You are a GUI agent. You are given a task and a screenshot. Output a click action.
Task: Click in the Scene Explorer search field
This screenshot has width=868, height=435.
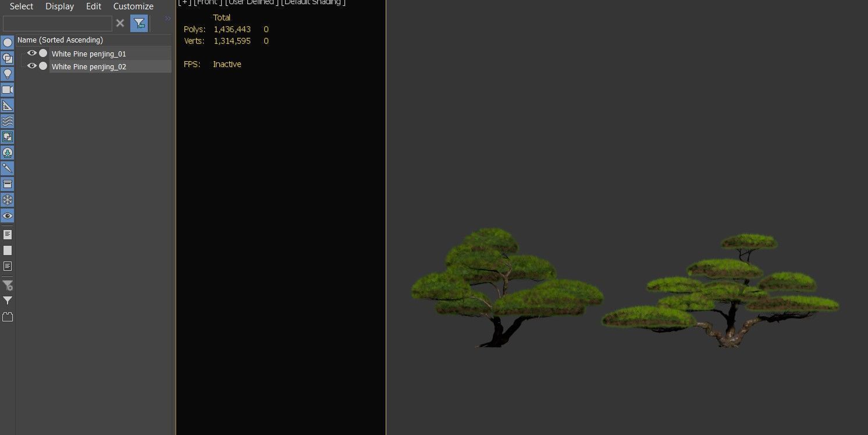click(x=58, y=23)
